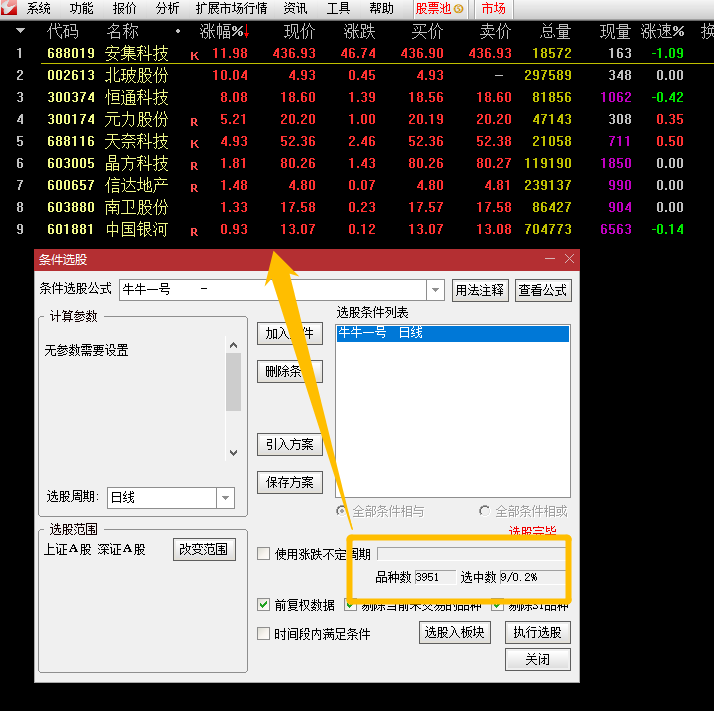Click the 品种数 field showing 3951
The image size is (714, 711).
(435, 577)
